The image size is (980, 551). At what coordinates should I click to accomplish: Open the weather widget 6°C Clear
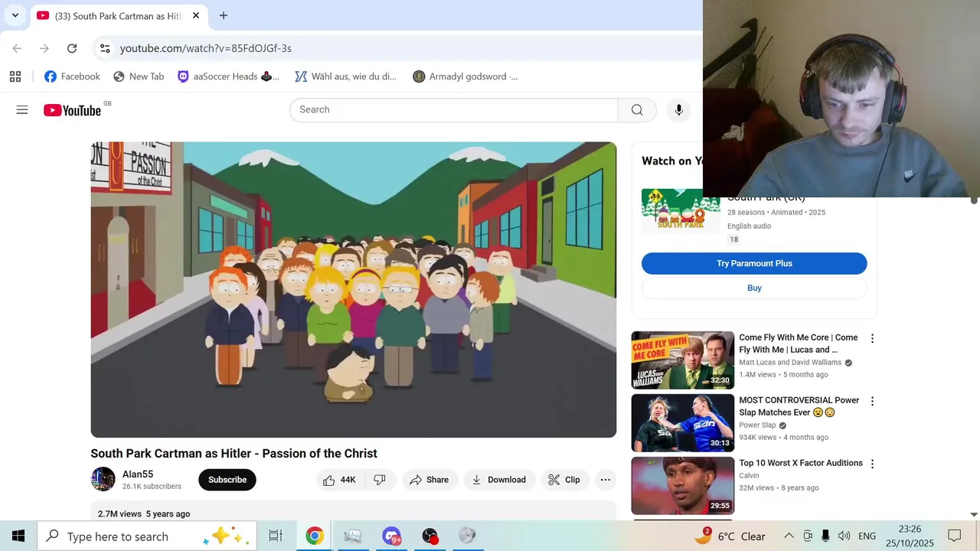(730, 536)
